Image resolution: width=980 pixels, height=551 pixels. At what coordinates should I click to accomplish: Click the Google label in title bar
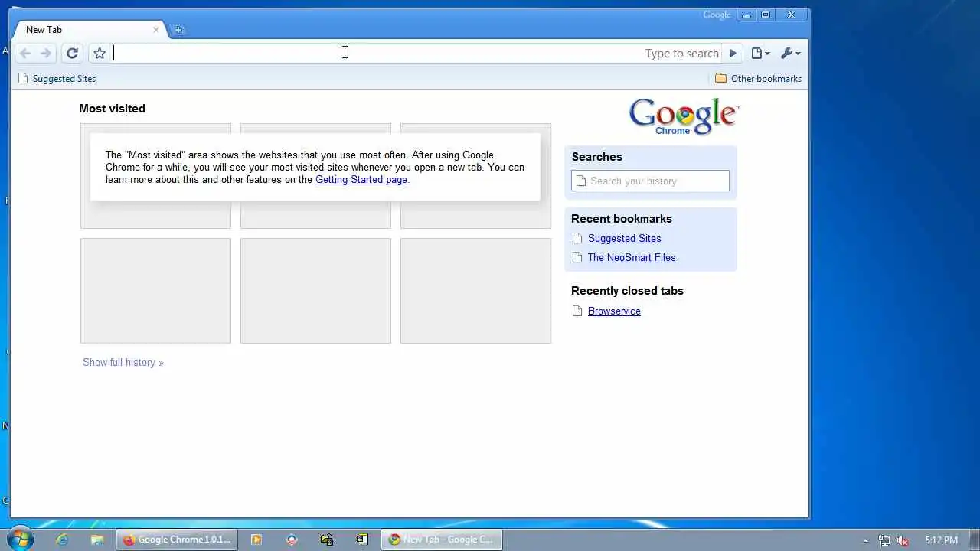pos(717,15)
